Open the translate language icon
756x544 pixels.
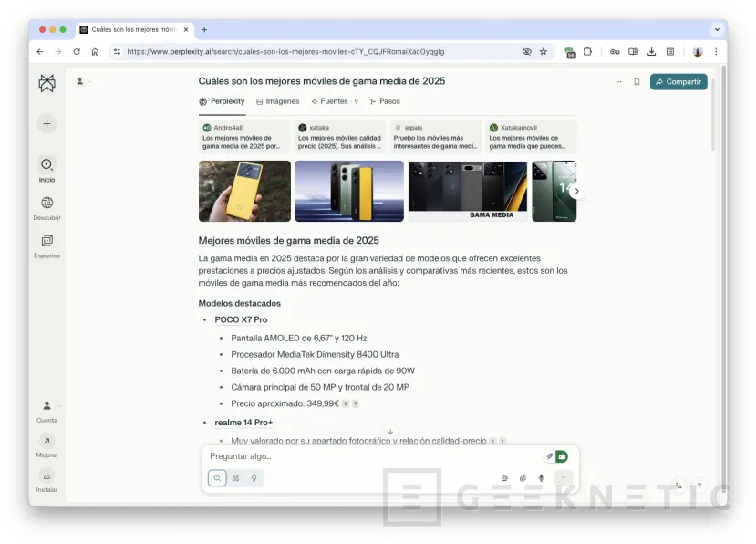[678, 486]
